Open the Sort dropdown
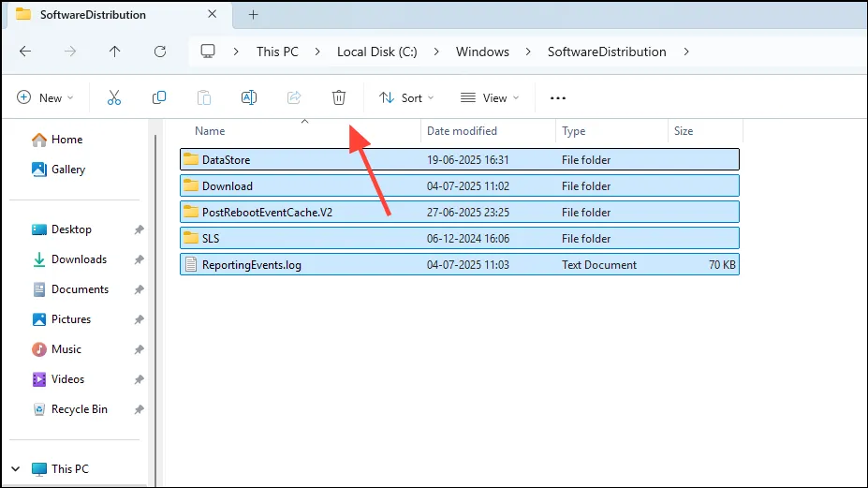The image size is (868, 488). click(x=406, y=98)
